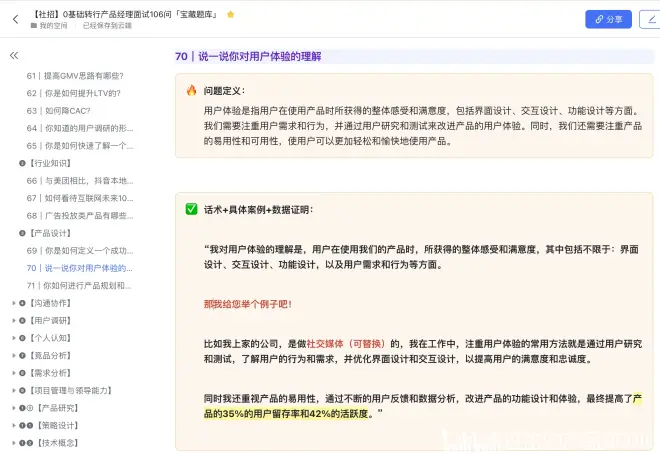This screenshot has width=660, height=454.
Task: Open the 我的空间 breadcrumb link
Action: click(x=53, y=26)
